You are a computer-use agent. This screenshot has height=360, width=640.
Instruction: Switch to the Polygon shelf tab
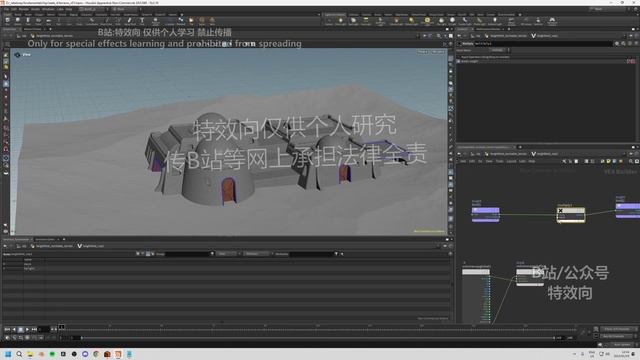(39, 15)
